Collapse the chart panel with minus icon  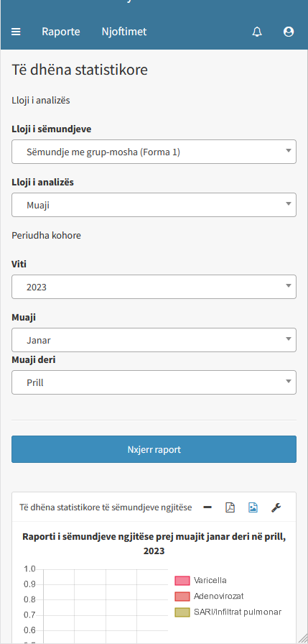pos(207,507)
